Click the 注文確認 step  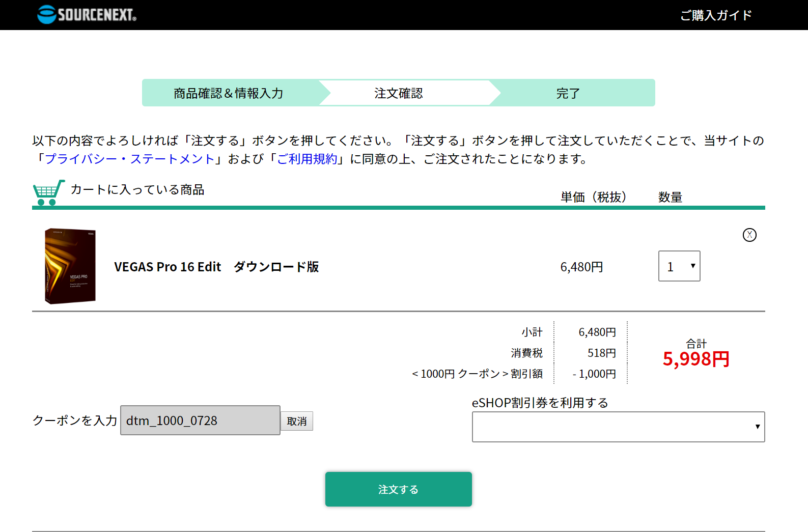pos(399,93)
